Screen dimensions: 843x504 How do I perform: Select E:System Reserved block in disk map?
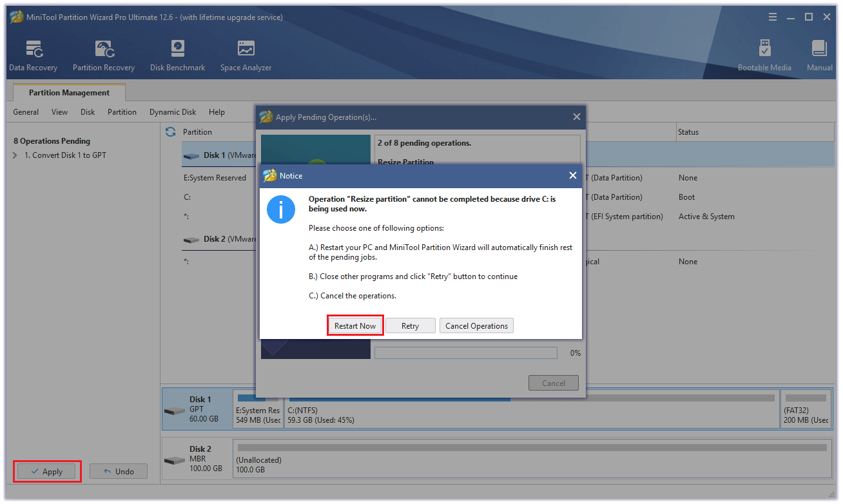coord(258,409)
